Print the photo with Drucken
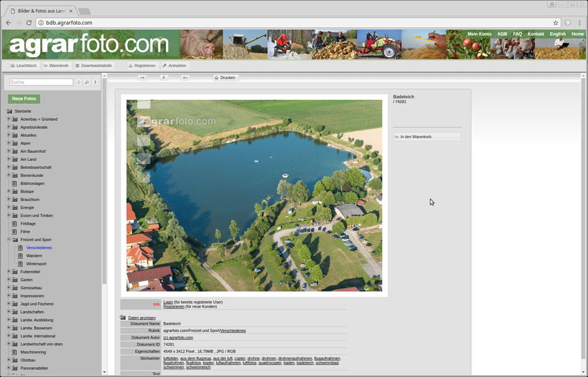Screen dimensions: 588x377 point(225,77)
